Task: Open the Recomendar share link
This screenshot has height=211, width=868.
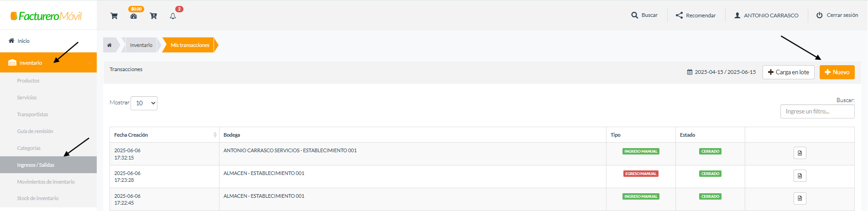Action: 695,15
